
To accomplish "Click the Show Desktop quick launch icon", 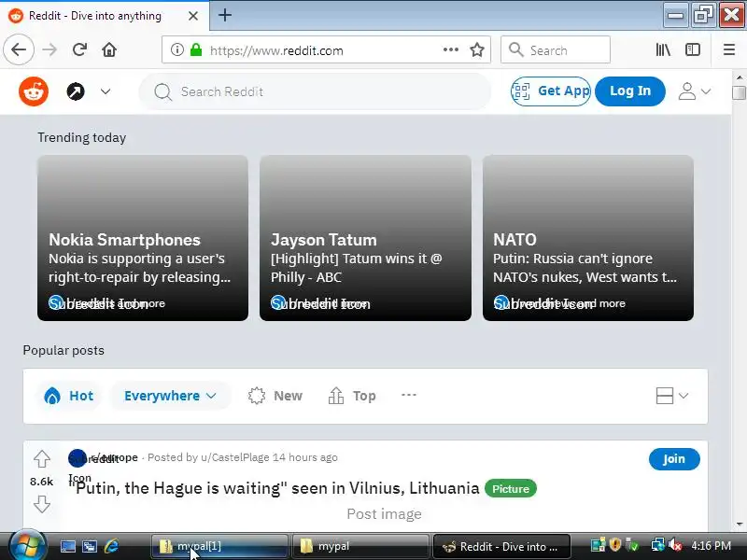I will coord(67,546).
